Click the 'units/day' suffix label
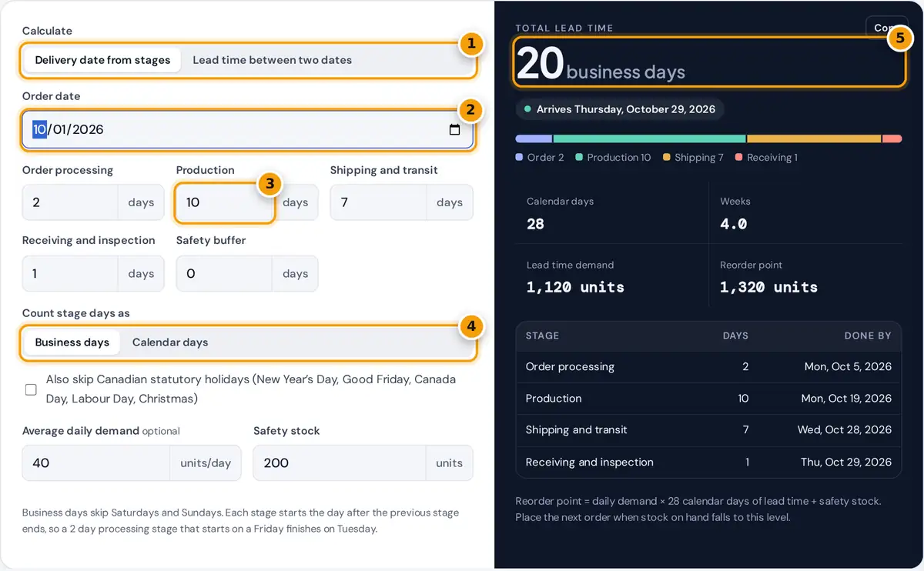The height and width of the screenshot is (571, 924). coord(206,463)
